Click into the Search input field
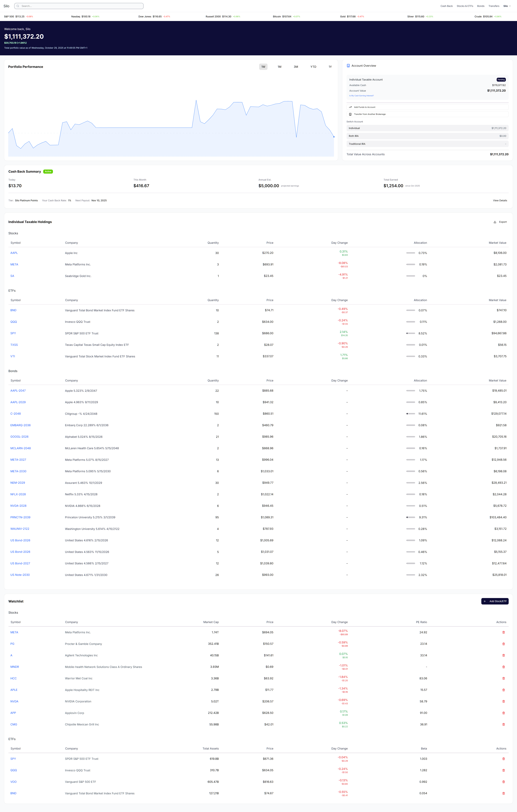This screenshot has height=812, width=517. [81, 6]
